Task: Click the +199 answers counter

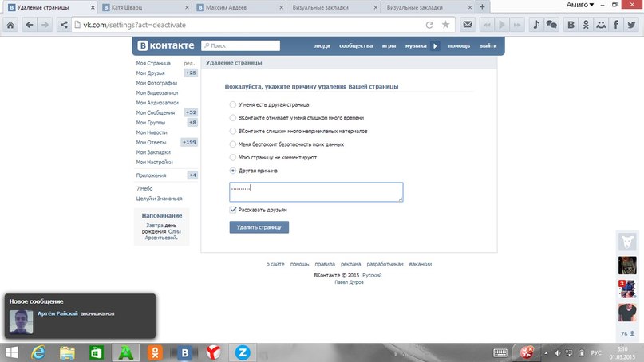Action: point(189,142)
